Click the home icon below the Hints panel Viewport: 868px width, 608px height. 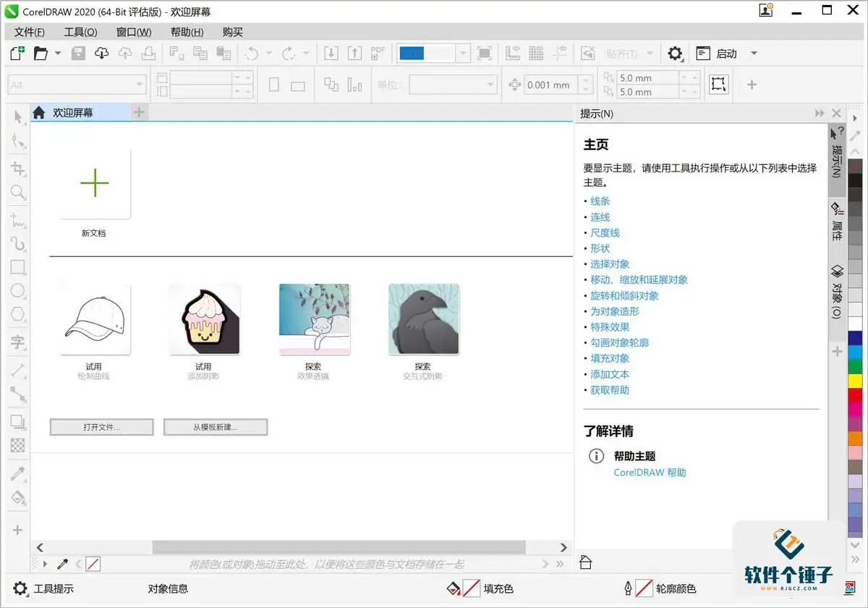click(x=586, y=562)
